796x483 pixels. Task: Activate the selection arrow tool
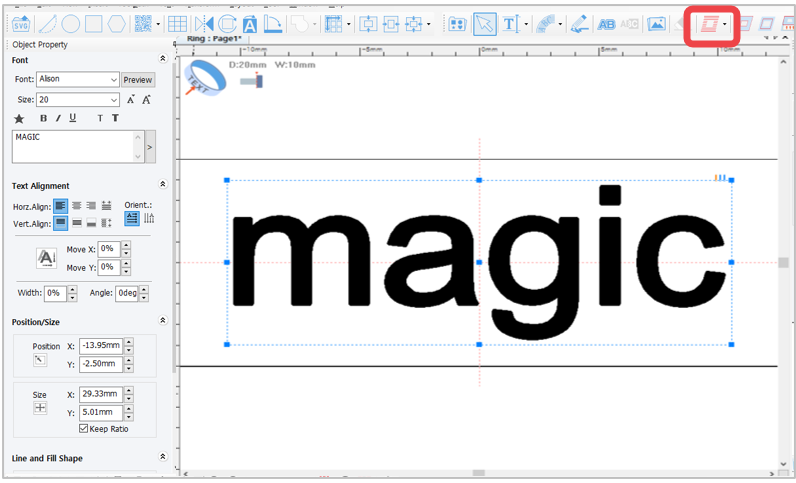click(485, 24)
